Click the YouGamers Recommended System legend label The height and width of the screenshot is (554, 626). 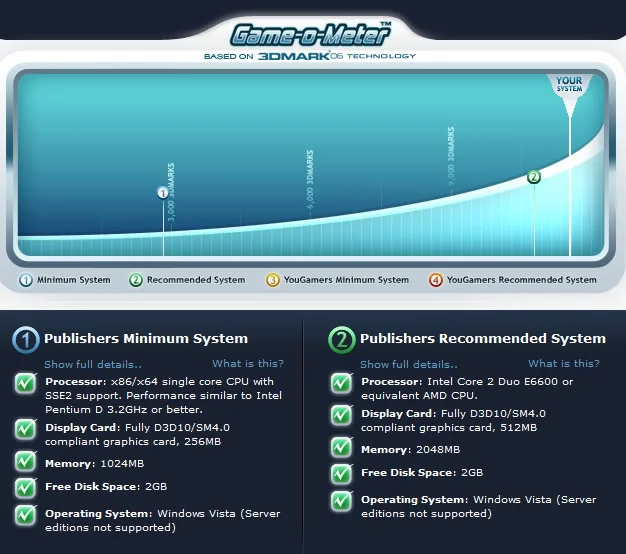[521, 280]
